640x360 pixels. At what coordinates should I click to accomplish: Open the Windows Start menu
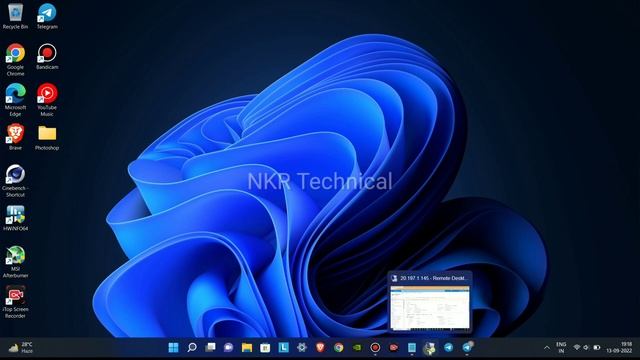[173, 347]
